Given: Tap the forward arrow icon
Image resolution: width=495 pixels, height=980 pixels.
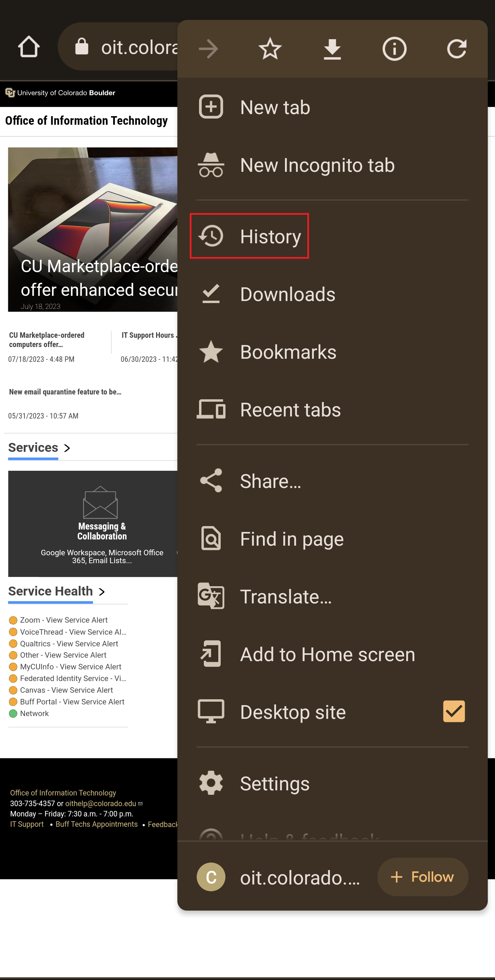Looking at the screenshot, I should click(x=208, y=49).
